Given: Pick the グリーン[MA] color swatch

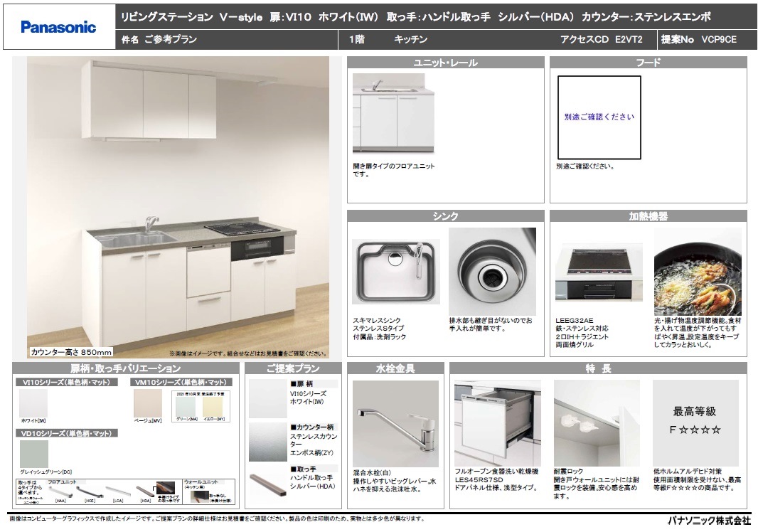Looking at the screenshot, I should pyautogui.click(x=186, y=406).
